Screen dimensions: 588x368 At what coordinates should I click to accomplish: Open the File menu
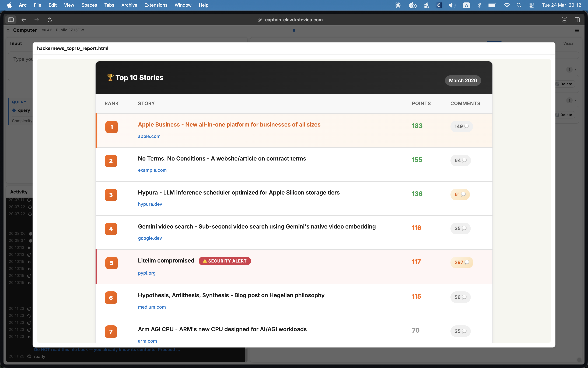pos(37,5)
